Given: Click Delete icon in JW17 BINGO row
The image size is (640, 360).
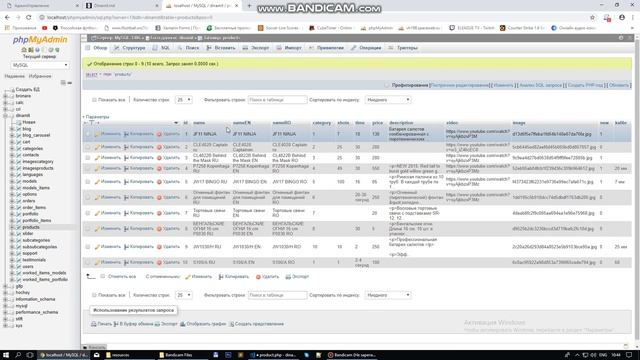Looking at the screenshot, I should coord(159,182).
